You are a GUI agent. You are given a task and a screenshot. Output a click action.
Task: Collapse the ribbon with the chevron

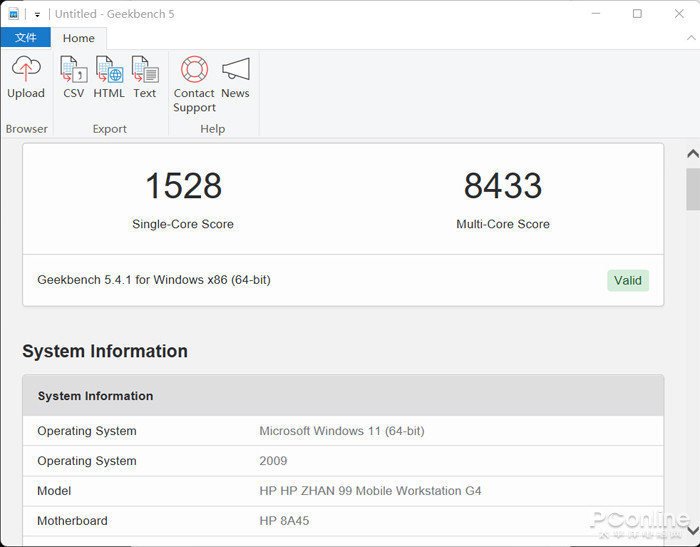691,38
